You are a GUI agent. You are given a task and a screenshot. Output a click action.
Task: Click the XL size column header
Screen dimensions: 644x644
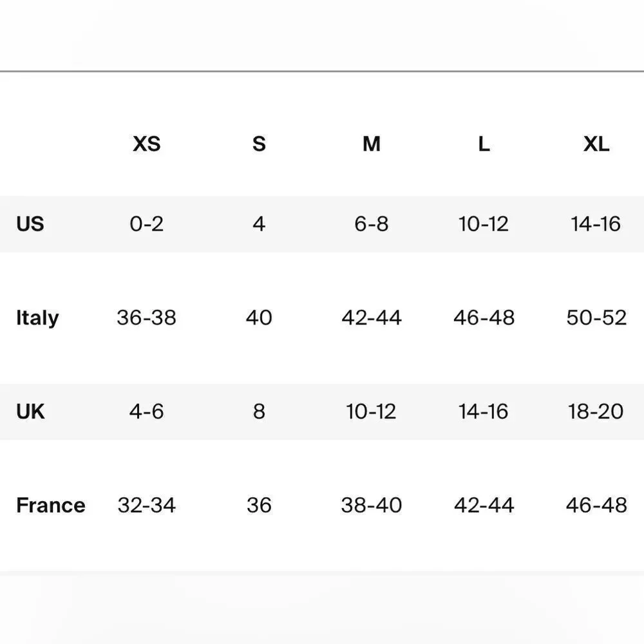coord(596,144)
